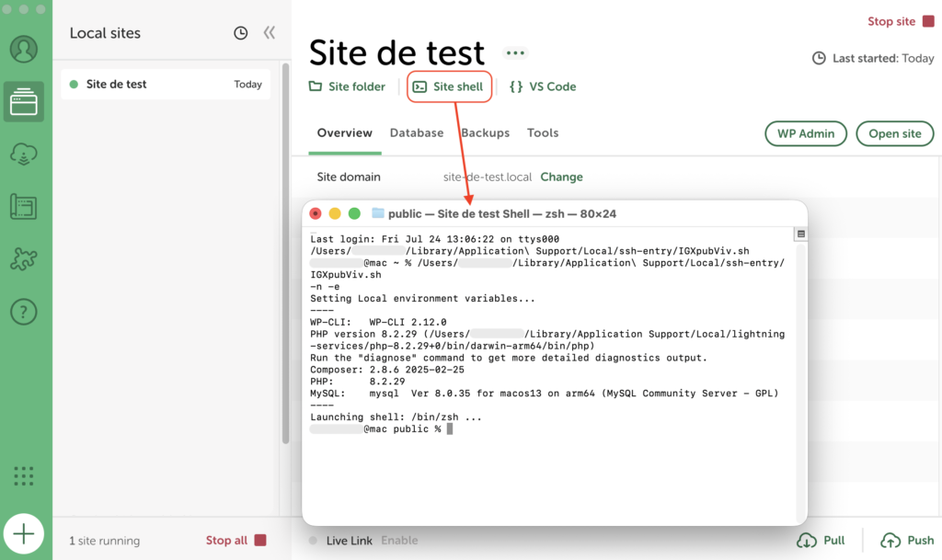Click the Last started clock icon
This screenshot has height=560, width=942.
pos(819,58)
